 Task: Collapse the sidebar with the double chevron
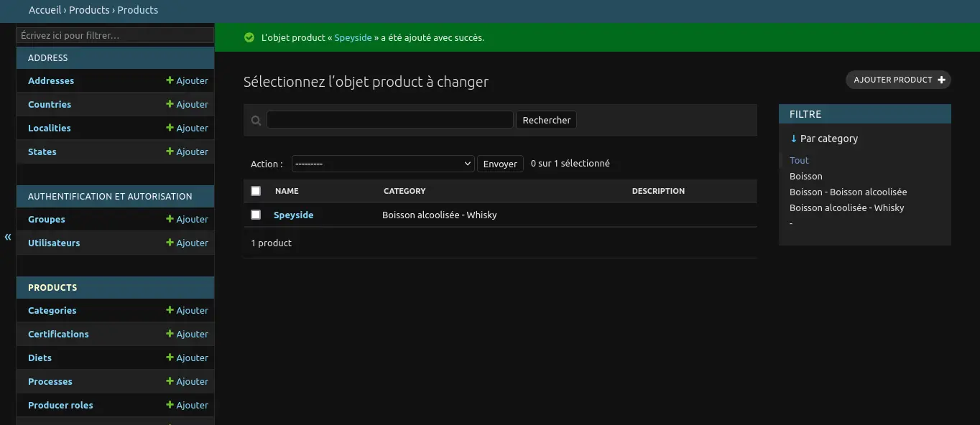8,237
